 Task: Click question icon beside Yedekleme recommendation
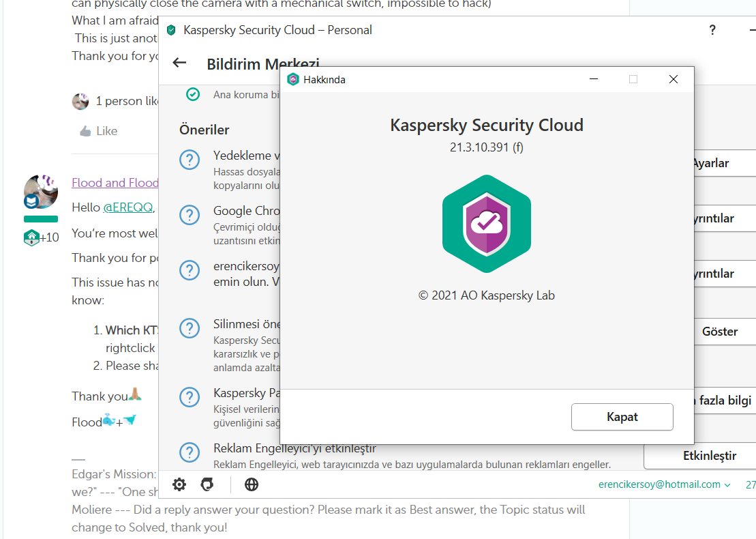(x=190, y=159)
